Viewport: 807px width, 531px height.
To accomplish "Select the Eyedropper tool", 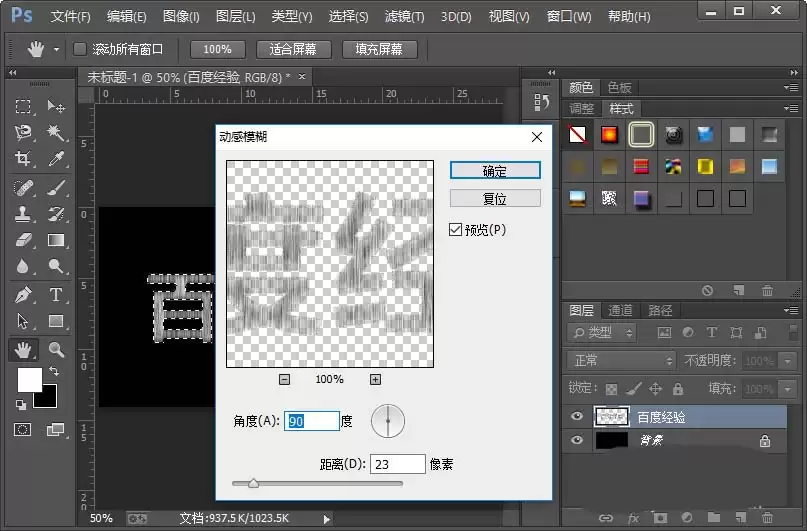I will tap(56, 158).
